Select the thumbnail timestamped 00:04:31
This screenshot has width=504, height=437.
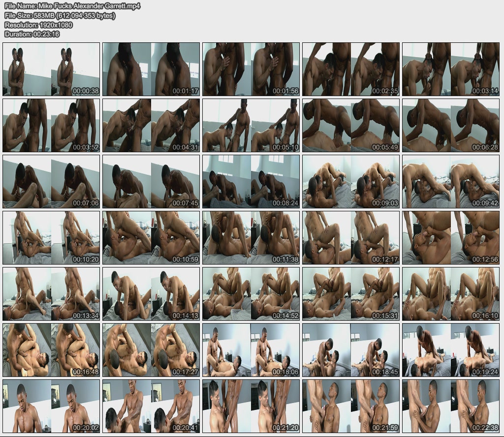[151, 125]
